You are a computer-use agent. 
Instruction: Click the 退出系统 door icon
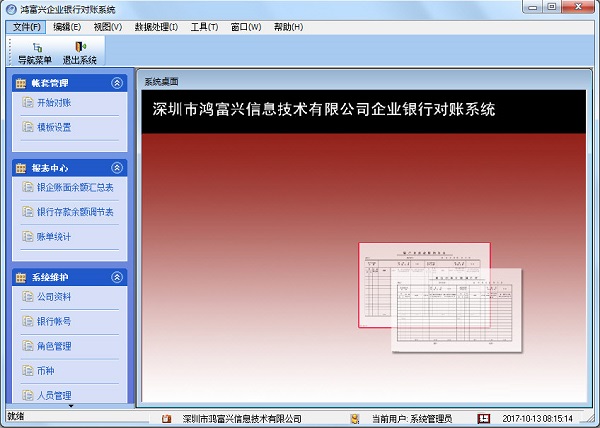(x=80, y=47)
